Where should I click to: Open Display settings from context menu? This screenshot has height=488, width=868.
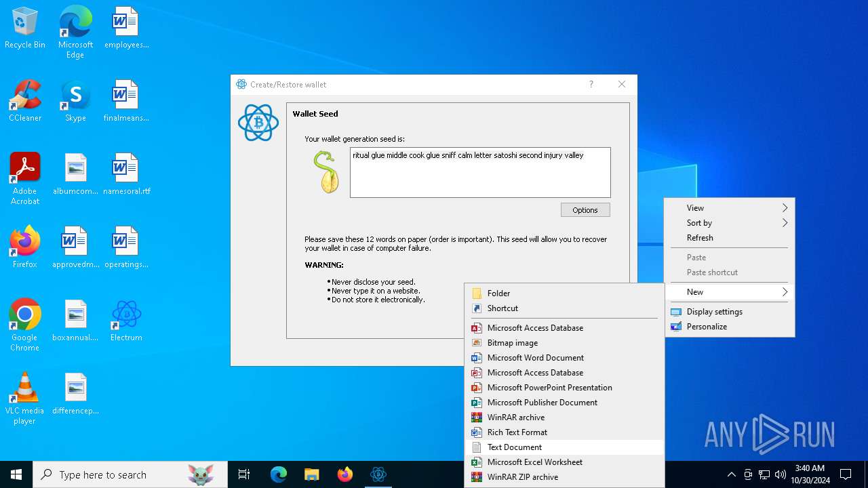(729, 312)
